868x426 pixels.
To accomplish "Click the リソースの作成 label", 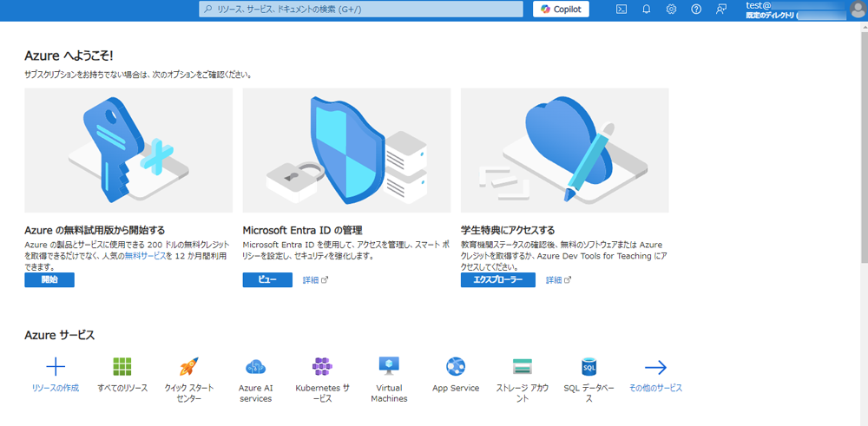I will coord(56,389).
